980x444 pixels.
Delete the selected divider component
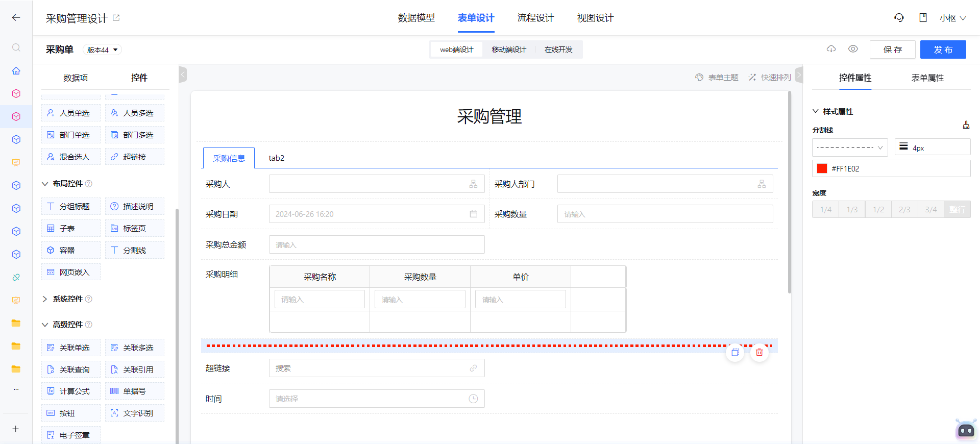click(759, 352)
